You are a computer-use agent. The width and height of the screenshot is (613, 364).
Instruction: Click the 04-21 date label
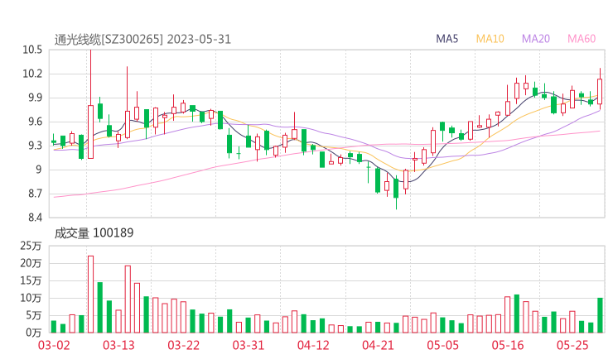(x=378, y=346)
